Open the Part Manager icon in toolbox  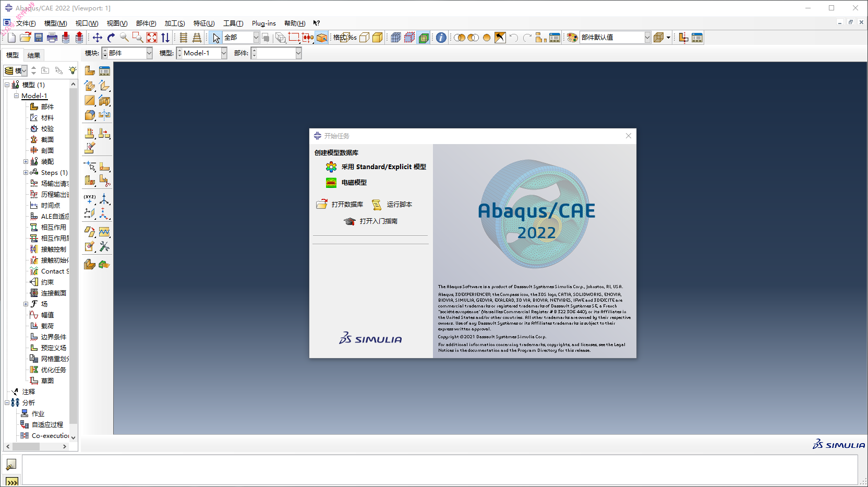point(104,71)
